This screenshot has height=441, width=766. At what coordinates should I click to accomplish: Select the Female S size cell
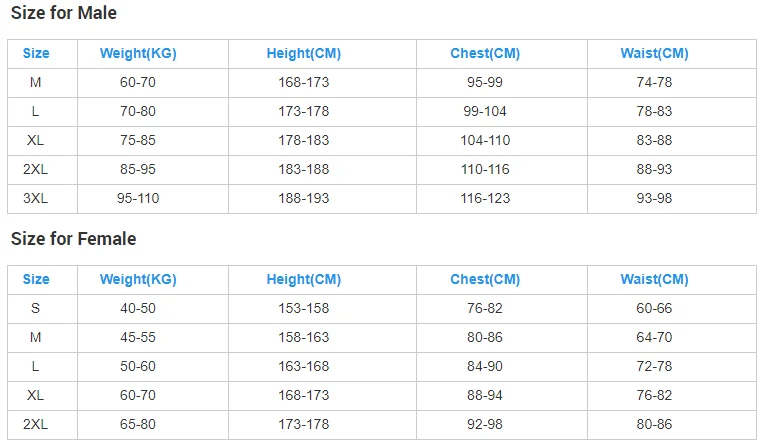[36, 309]
